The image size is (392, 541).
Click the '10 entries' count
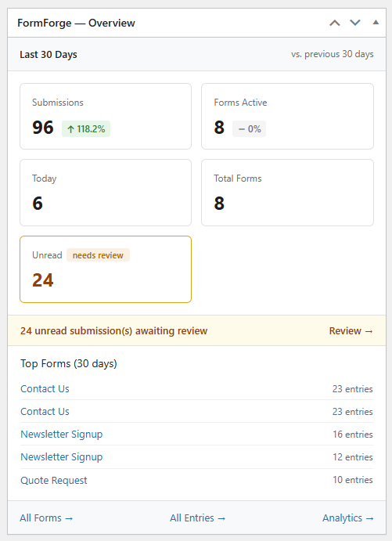352,480
